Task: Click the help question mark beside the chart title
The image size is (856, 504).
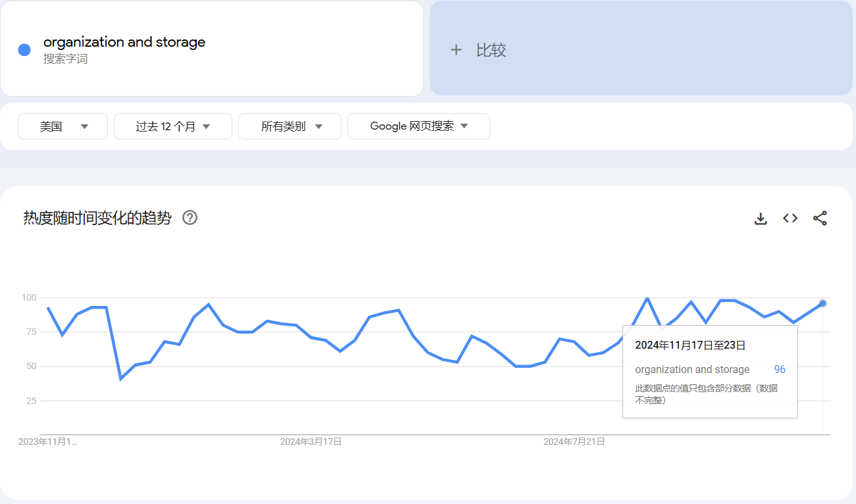Action: click(x=189, y=218)
